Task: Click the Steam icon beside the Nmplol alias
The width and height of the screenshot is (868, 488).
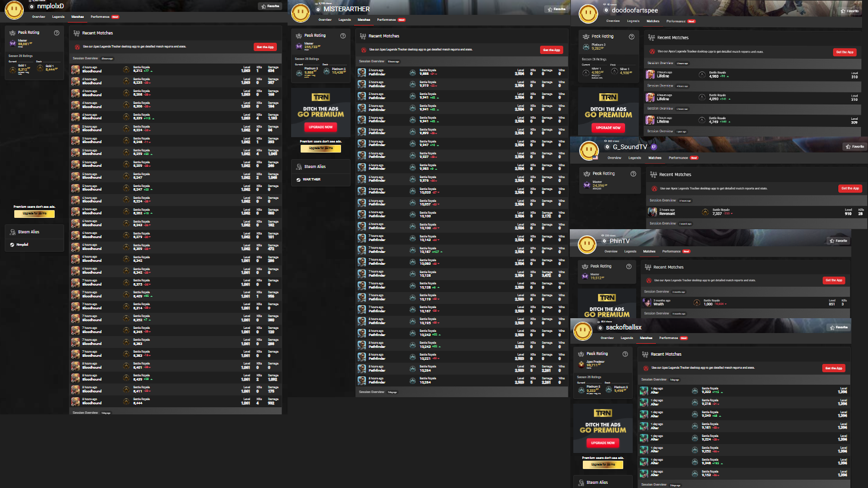Action: [x=12, y=245]
